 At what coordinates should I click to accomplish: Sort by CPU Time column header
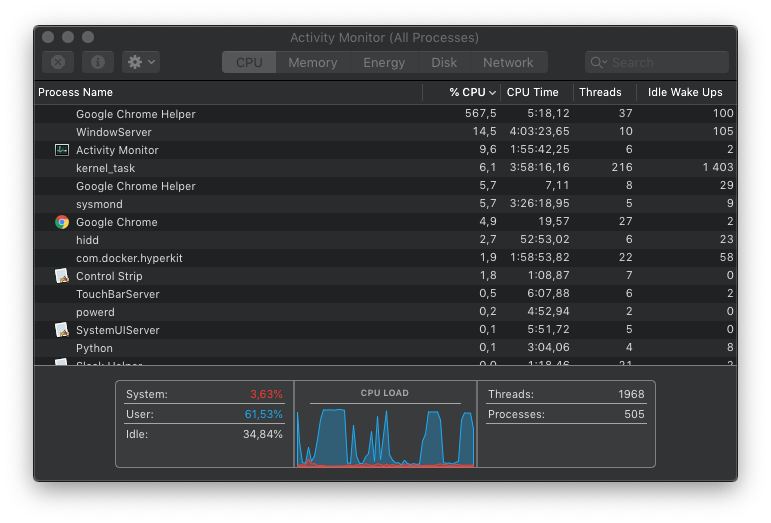pyautogui.click(x=533, y=92)
